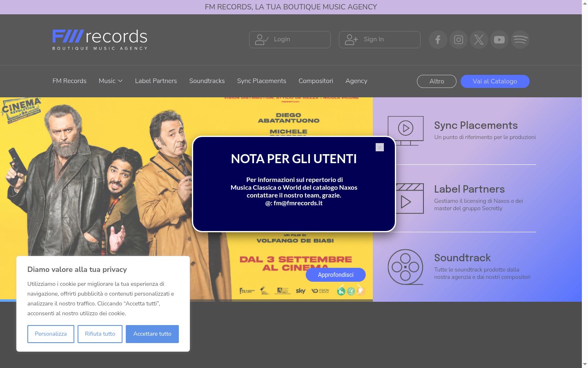Click the top banner 'FM RECORDS, LA TUA BOUTIQUE MUSIC AGENCY'
Viewport: 588px width, 368px height.
coord(291,7)
